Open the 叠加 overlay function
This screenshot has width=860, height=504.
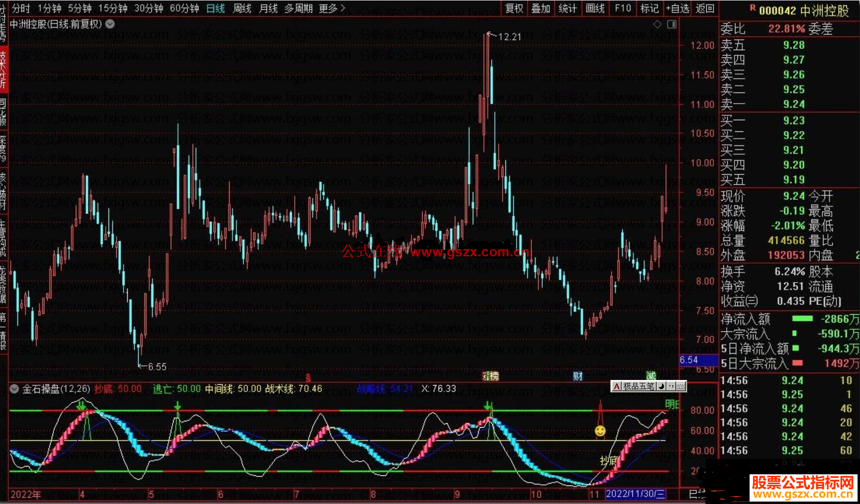pyautogui.click(x=540, y=8)
